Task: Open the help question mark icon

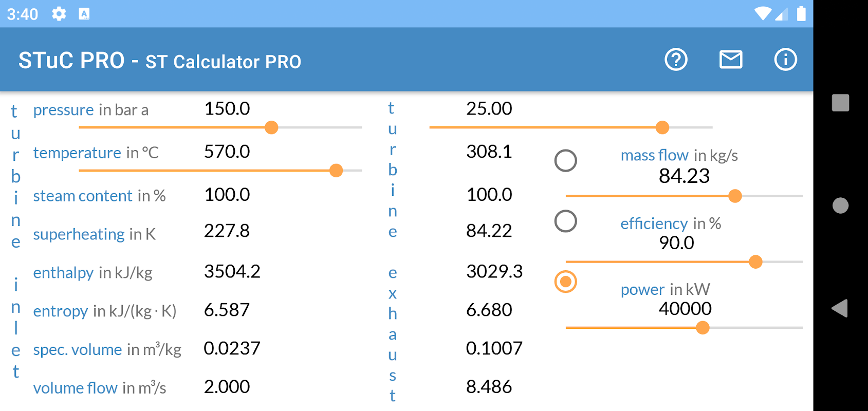Action: pyautogui.click(x=676, y=60)
